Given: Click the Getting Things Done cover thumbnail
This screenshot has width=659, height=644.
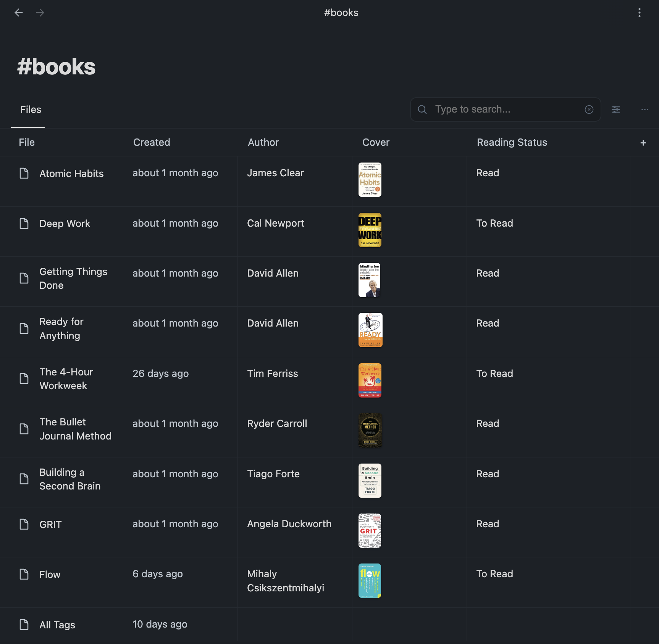Looking at the screenshot, I should pos(370,280).
